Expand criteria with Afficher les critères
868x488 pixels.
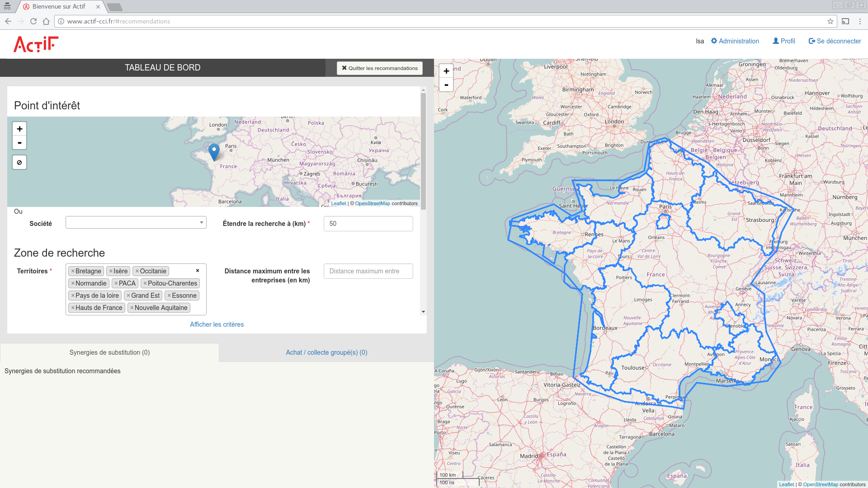[x=217, y=324]
